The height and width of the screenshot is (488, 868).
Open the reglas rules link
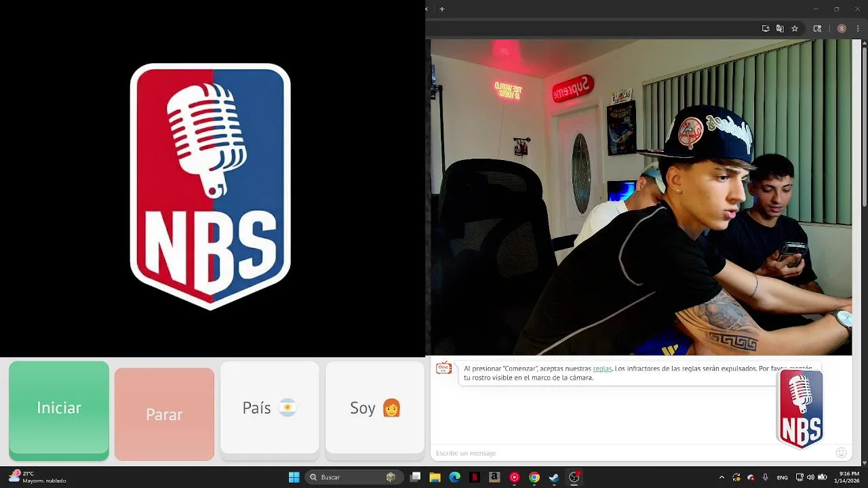[602, 369]
